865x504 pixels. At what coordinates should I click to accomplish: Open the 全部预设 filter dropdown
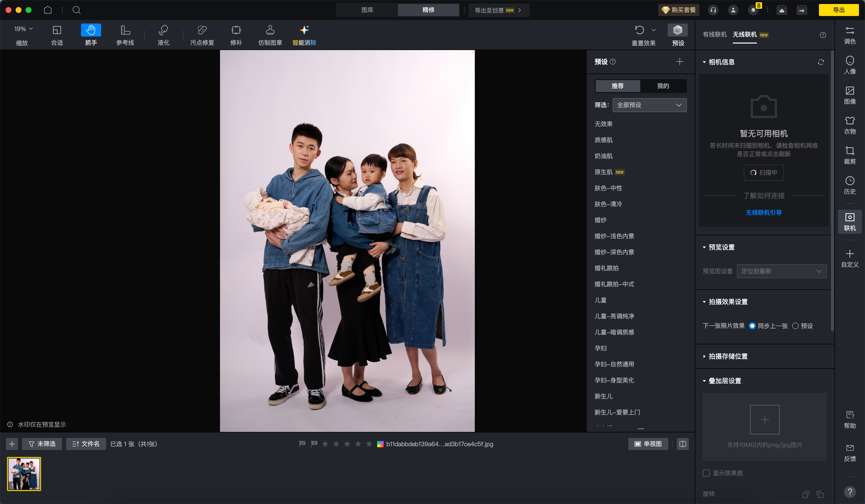click(649, 105)
